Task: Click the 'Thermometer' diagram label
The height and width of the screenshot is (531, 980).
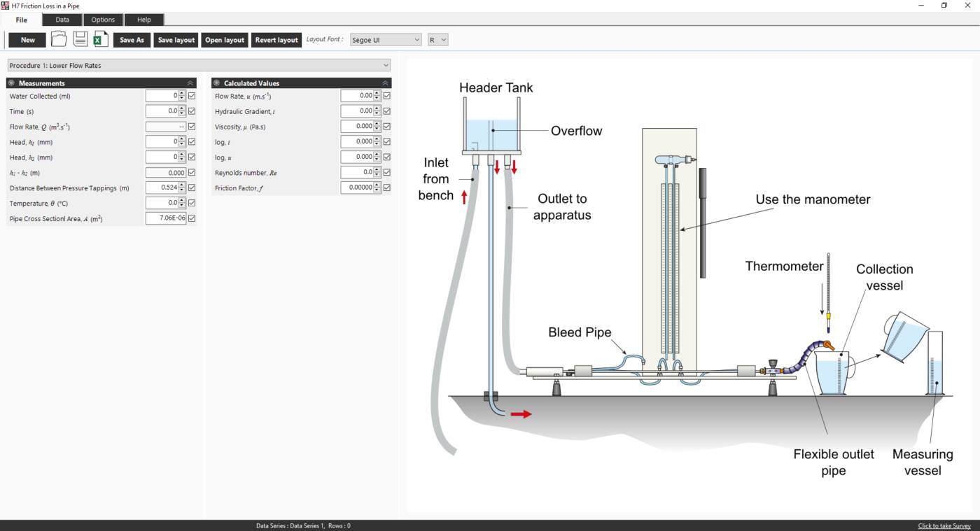Action: tap(784, 266)
